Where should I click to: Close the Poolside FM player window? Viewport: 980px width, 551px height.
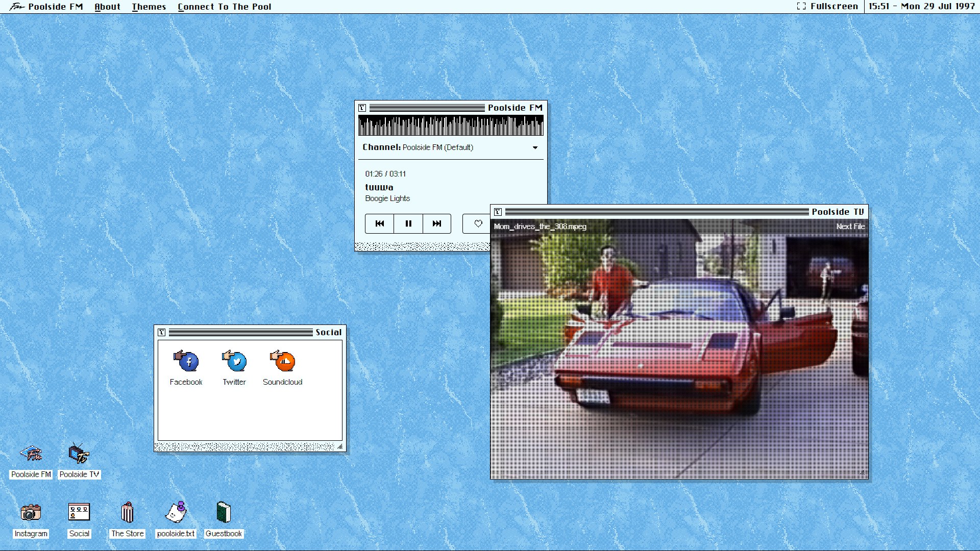(x=362, y=108)
